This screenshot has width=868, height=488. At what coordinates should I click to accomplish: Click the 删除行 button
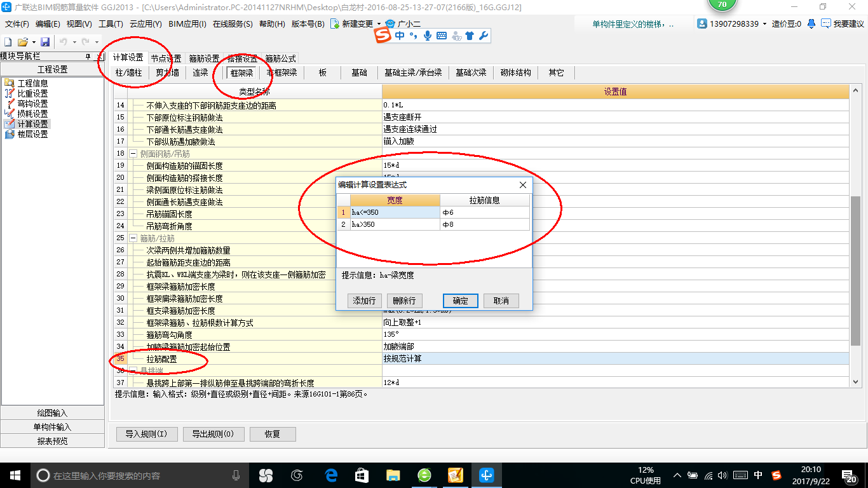404,301
